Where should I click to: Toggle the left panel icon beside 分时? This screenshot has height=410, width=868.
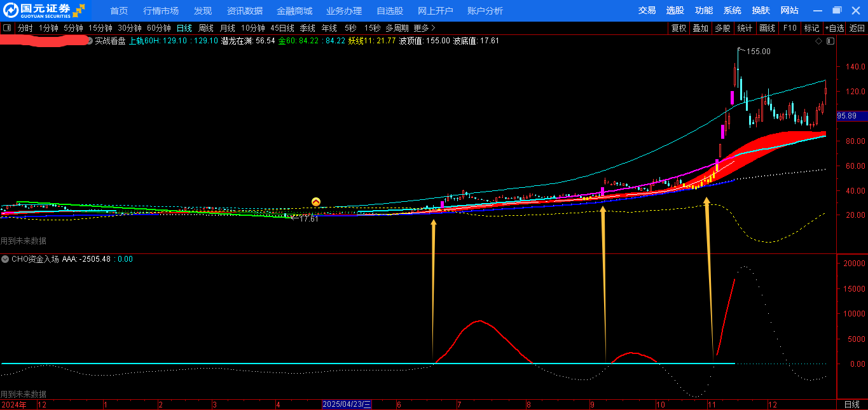point(7,28)
